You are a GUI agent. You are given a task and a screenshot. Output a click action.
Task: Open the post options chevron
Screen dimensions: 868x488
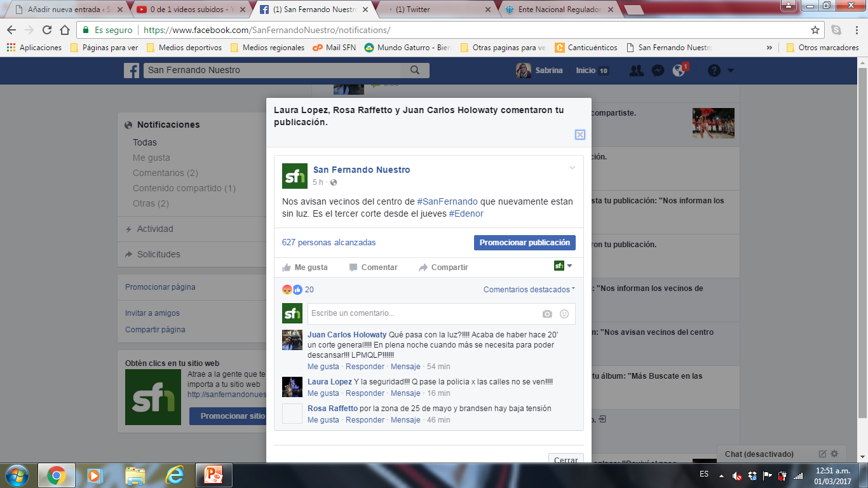point(572,168)
